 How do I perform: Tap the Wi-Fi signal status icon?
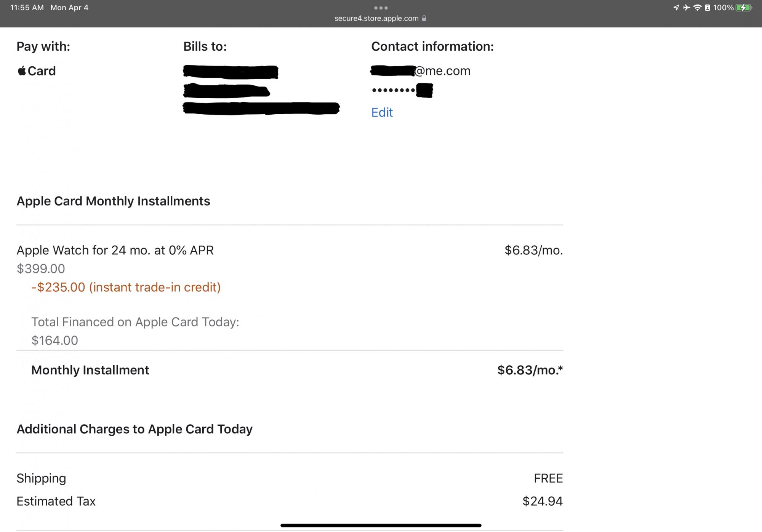(697, 8)
